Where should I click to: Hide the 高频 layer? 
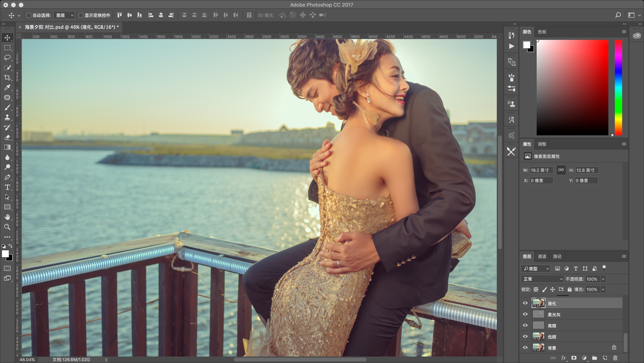(x=525, y=325)
